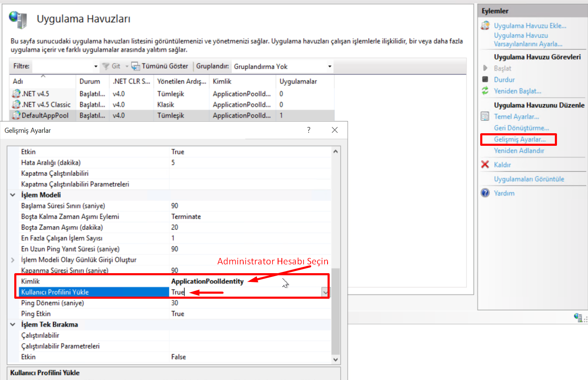
Task: Click Yeniden Adlandır in actions pane
Action: tap(519, 150)
